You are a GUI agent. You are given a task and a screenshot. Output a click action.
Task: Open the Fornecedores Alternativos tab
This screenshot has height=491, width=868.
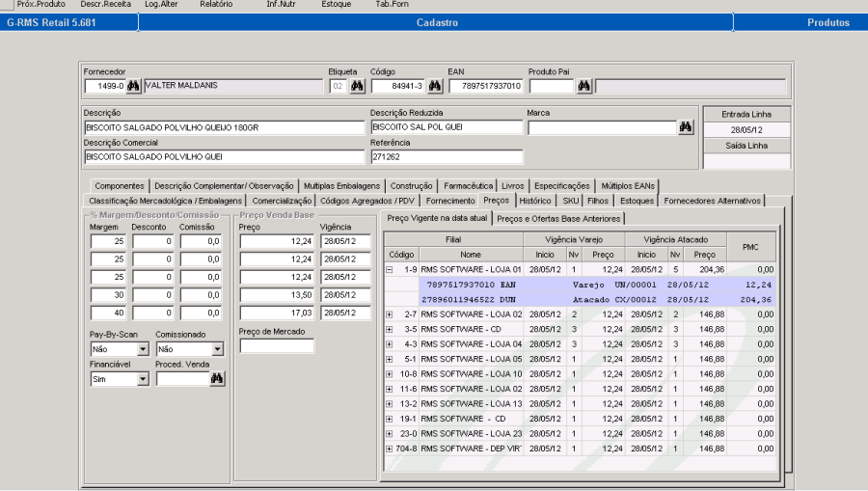pos(712,201)
